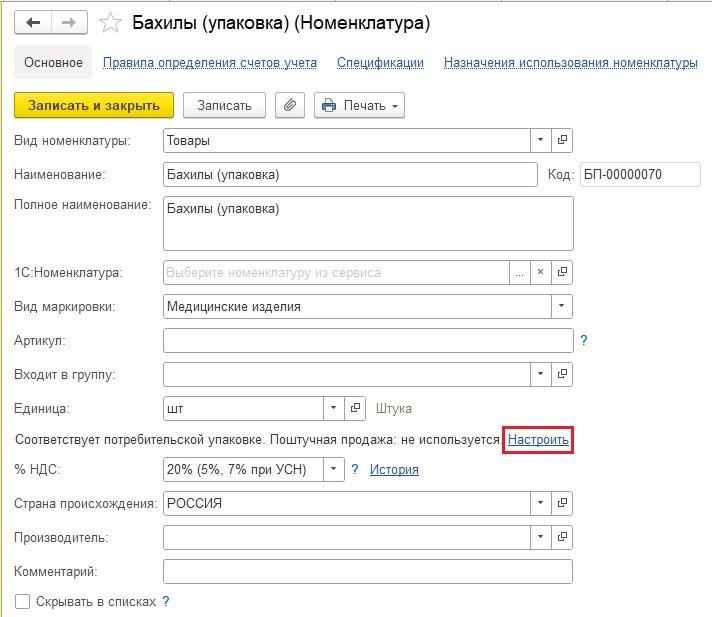Click into the Комментарий input field

[x=367, y=571]
